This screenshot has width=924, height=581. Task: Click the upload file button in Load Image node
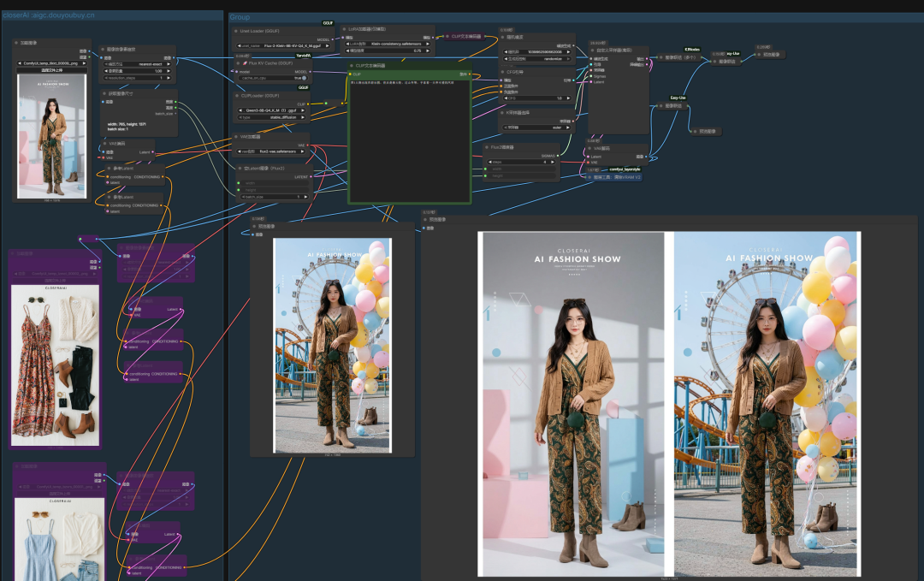53,70
